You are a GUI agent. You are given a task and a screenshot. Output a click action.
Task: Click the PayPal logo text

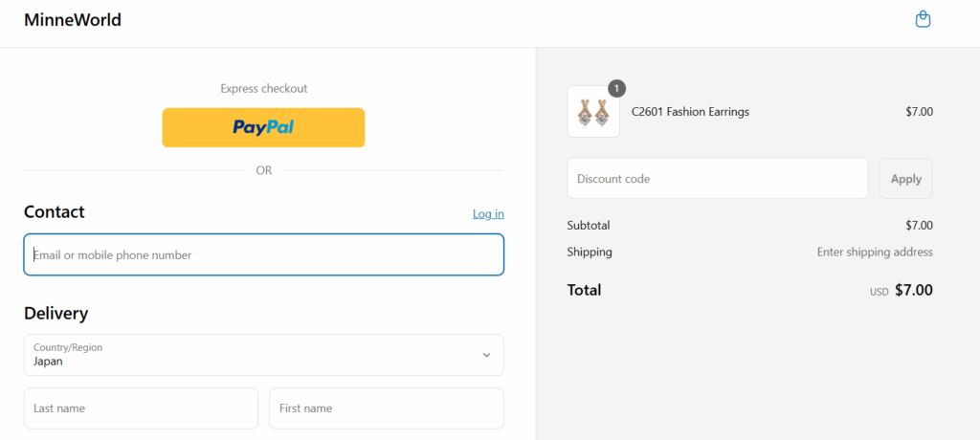coord(263,127)
